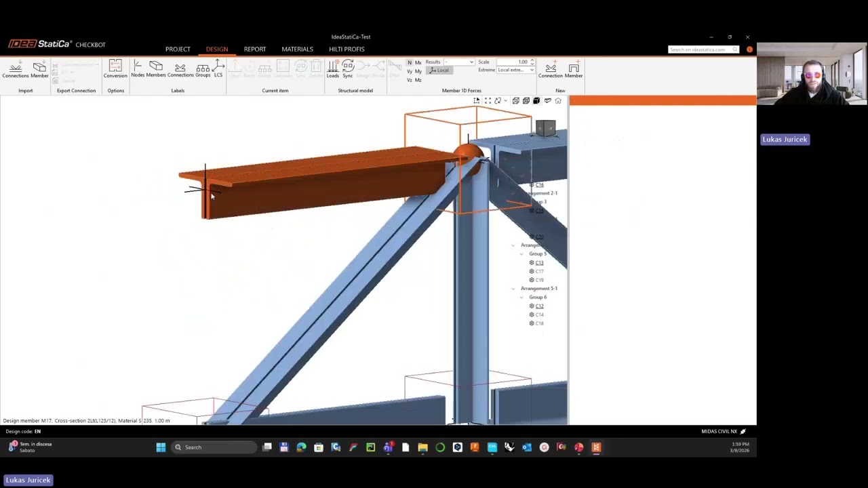Click the Import Member icon
The image size is (868, 488).
click(x=39, y=69)
